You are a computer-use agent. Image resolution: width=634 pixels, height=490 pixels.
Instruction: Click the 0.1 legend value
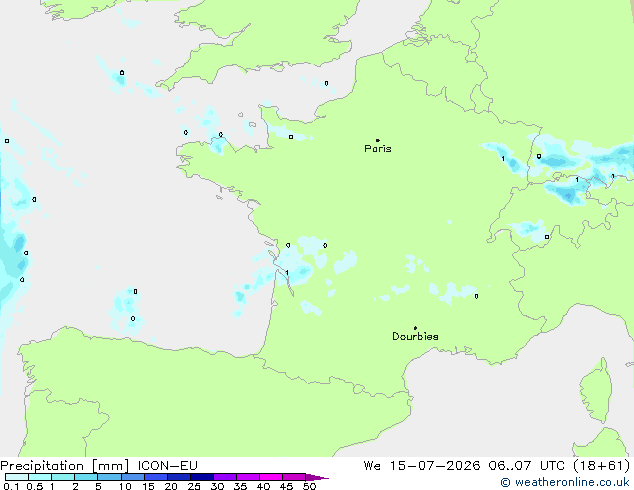11,486
